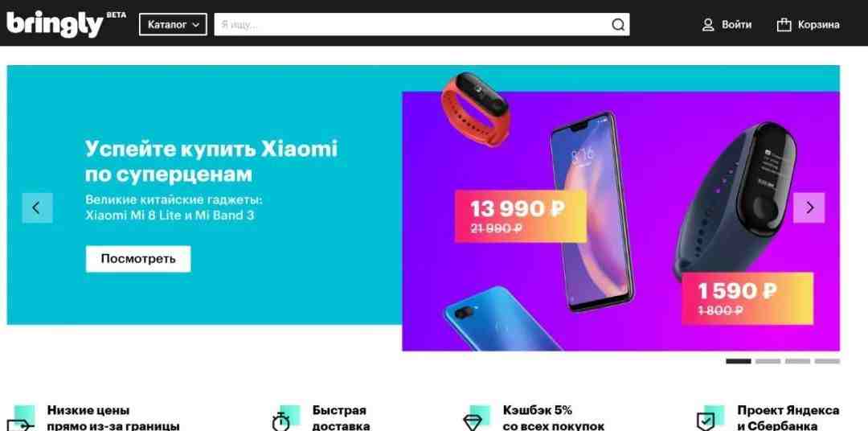Go to previous banner slide
868x431 pixels.
[37, 207]
